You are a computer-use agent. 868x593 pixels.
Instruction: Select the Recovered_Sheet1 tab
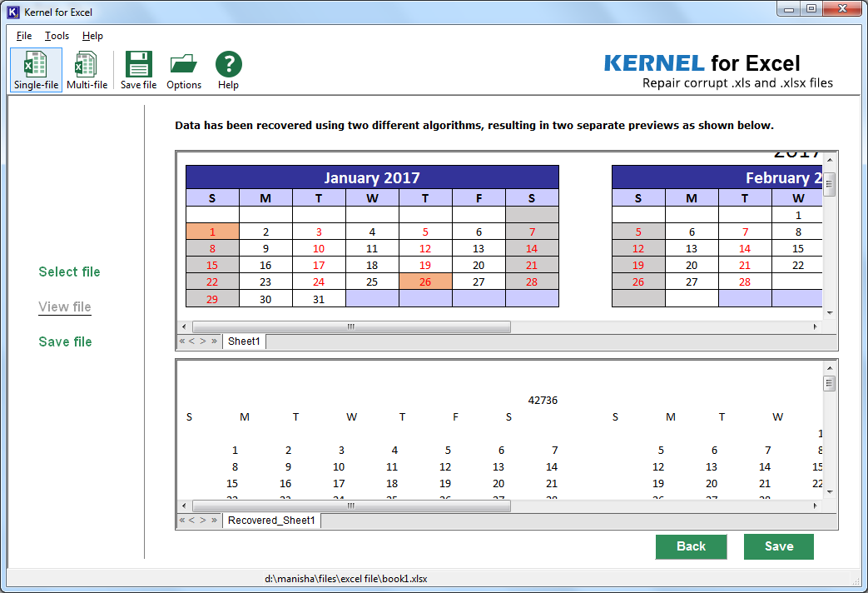[x=271, y=521]
